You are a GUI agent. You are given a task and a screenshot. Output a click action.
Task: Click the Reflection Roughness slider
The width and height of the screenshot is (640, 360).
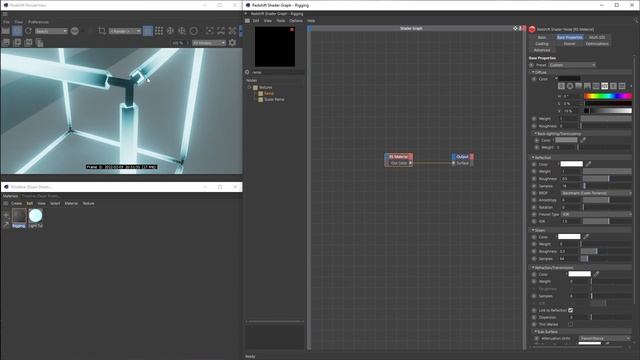[607, 179]
